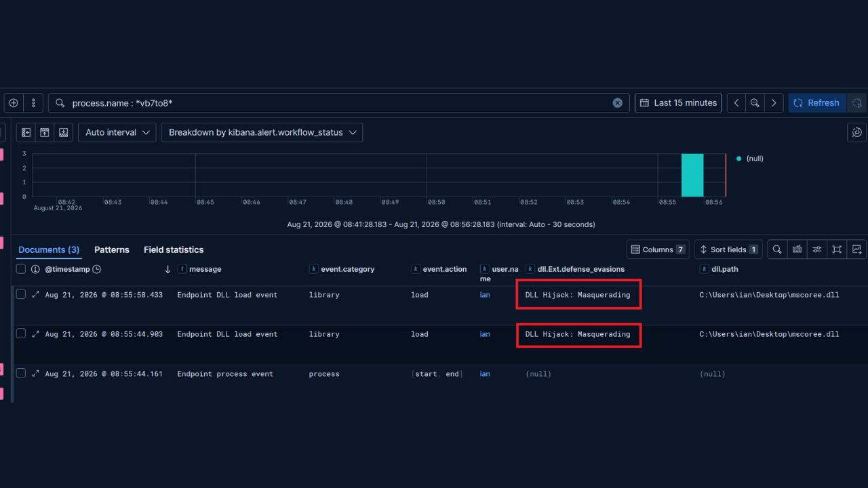Click user ian in 08:55:58.433 row
The height and width of the screenshot is (488, 868).
point(485,295)
